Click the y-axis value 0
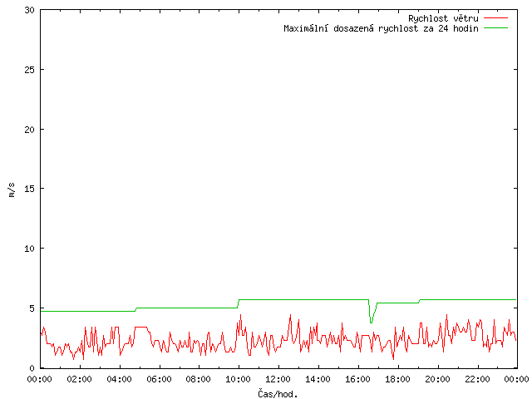 click(x=32, y=367)
